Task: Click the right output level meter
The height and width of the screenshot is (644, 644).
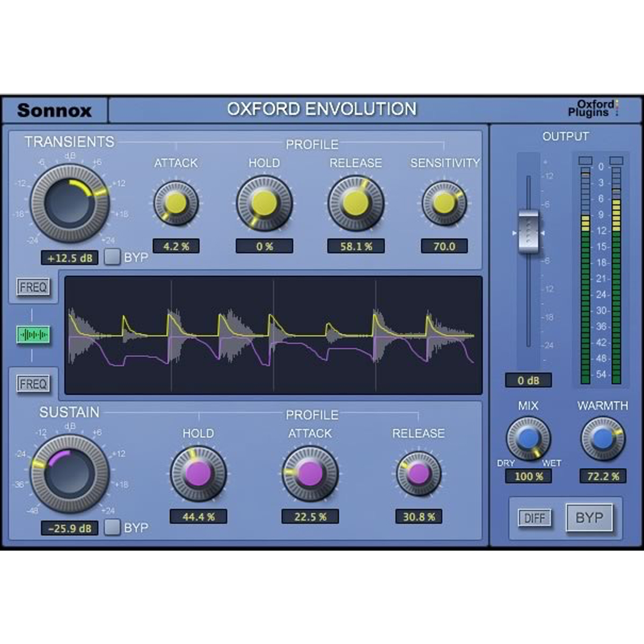Action: pos(617,275)
